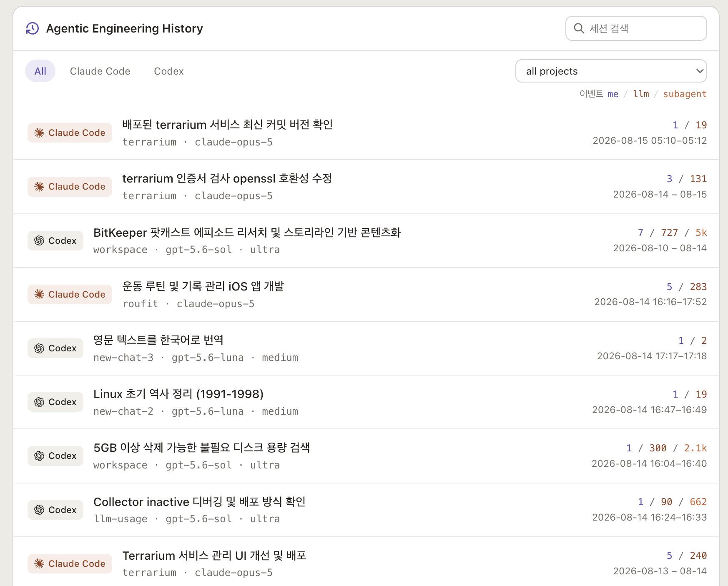
Task: Click the time range 2026-08-14 17:17–17:18
Action: pyautogui.click(x=652, y=356)
